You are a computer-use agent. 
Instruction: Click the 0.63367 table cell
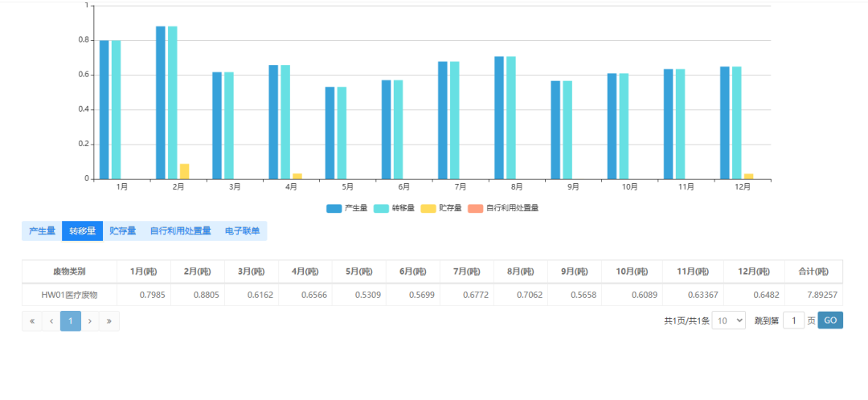tap(693, 295)
